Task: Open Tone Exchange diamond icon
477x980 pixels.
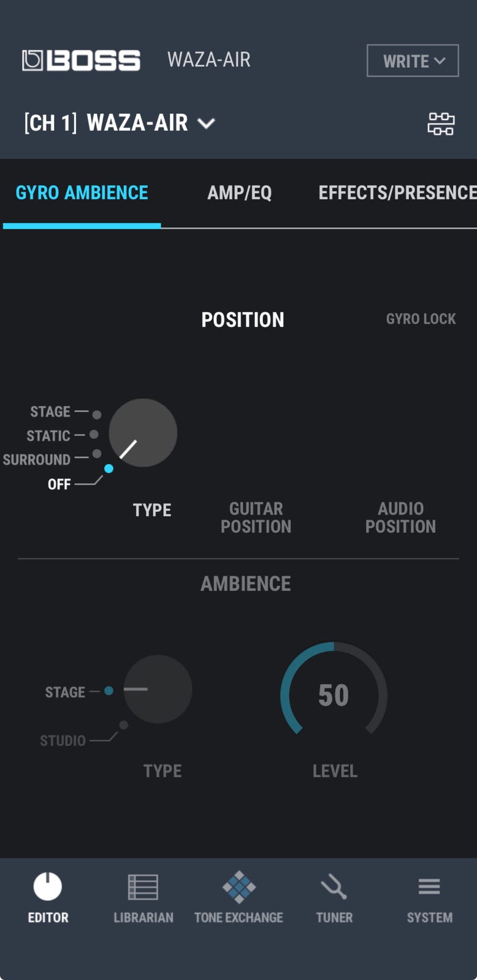Action: 238,886
